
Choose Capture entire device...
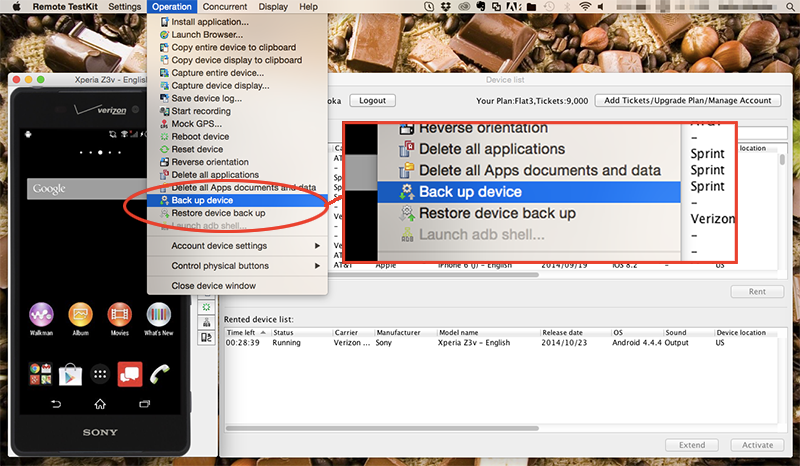[x=237, y=73]
